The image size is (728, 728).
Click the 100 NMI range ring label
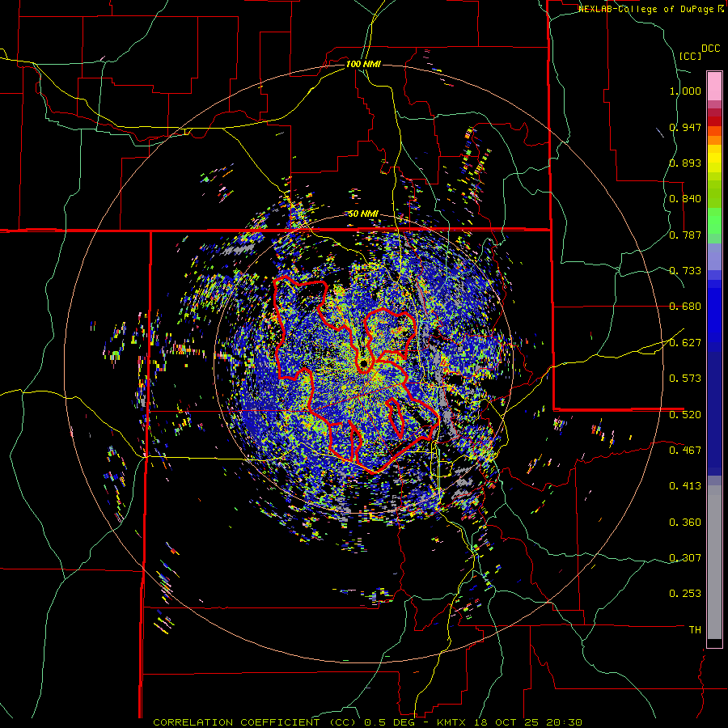[363, 64]
